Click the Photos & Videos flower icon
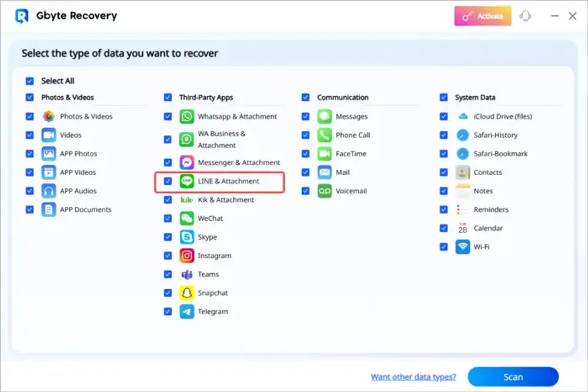 point(49,116)
